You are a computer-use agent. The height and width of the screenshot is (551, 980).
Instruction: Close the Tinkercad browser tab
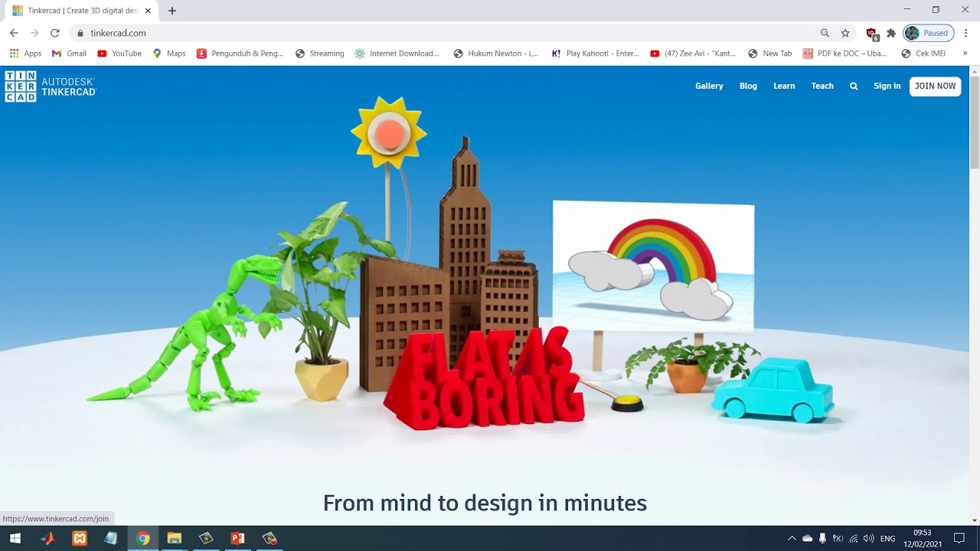pyautogui.click(x=148, y=11)
